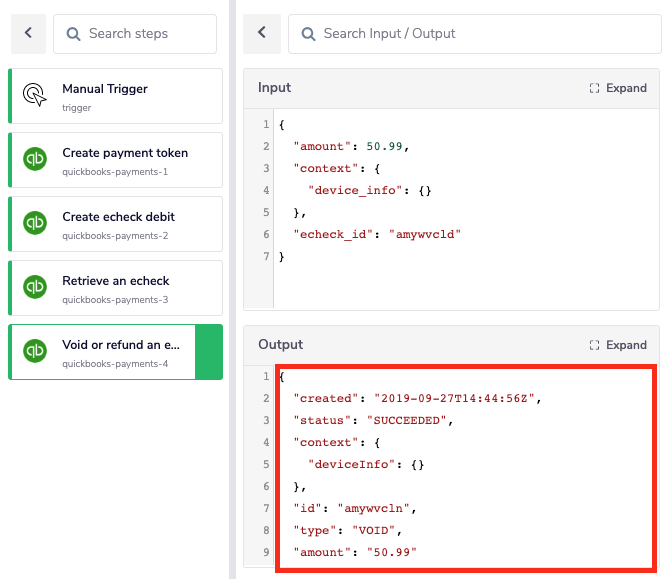Click the Manual Trigger cursor icon

(x=35, y=96)
